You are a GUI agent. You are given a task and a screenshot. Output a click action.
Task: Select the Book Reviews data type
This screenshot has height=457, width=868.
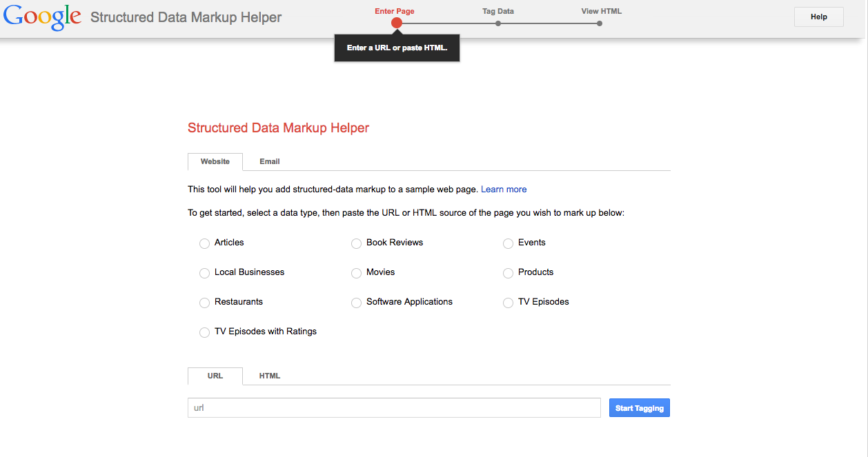pos(356,243)
